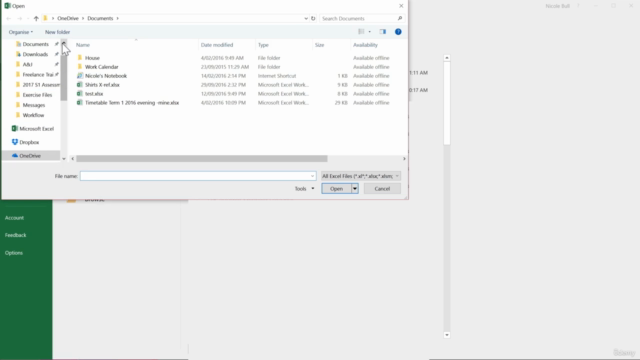Expand the File name dropdown arrow
The image size is (640, 360).
tap(313, 176)
